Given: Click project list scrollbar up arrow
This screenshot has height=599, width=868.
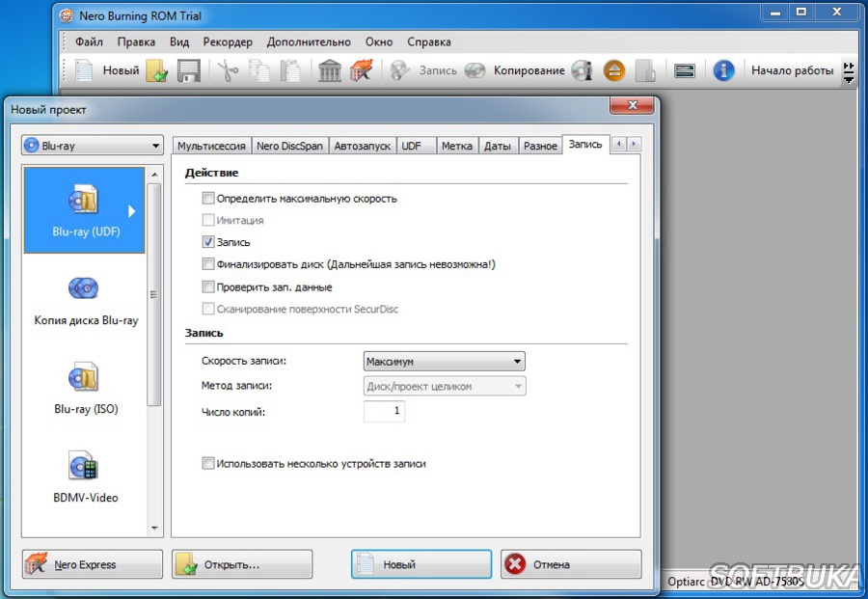Looking at the screenshot, I should (x=154, y=174).
